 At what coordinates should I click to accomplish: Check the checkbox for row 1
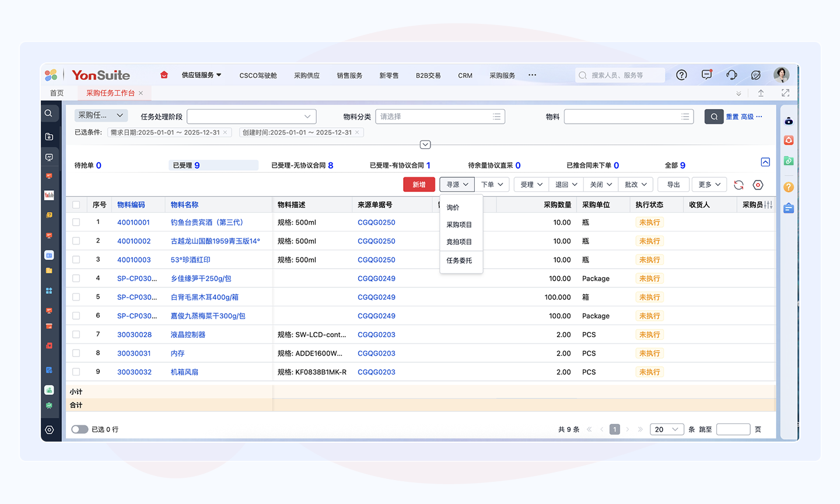(x=76, y=222)
